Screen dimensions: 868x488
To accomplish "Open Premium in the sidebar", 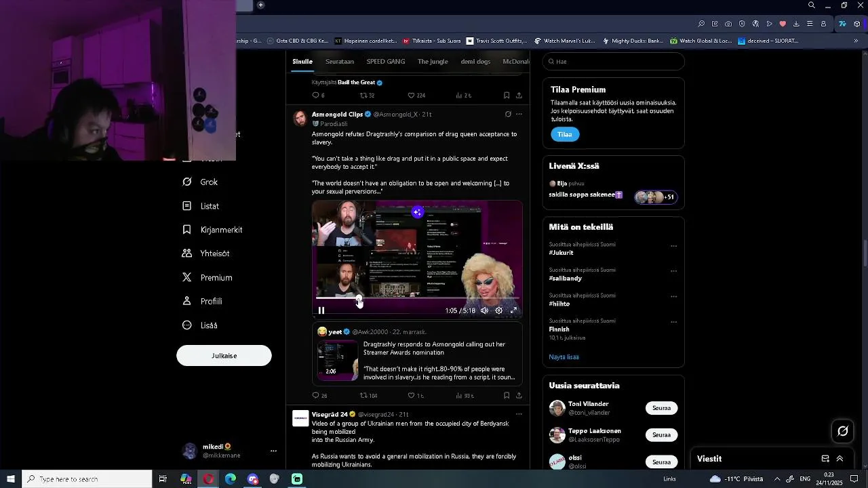I will 207,277.
